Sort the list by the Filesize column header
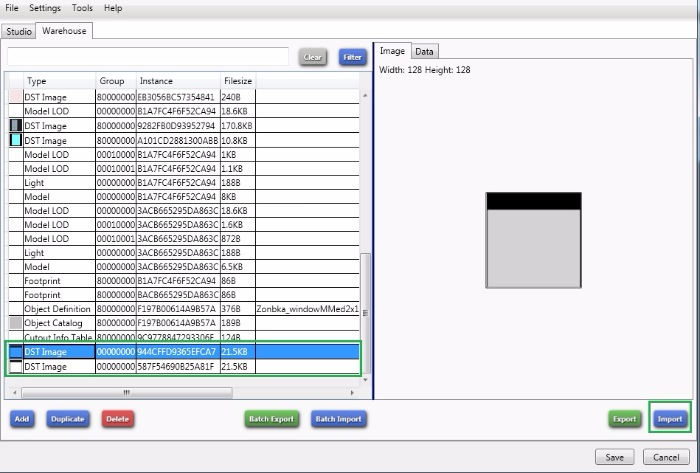This screenshot has width=700, height=473. click(238, 80)
